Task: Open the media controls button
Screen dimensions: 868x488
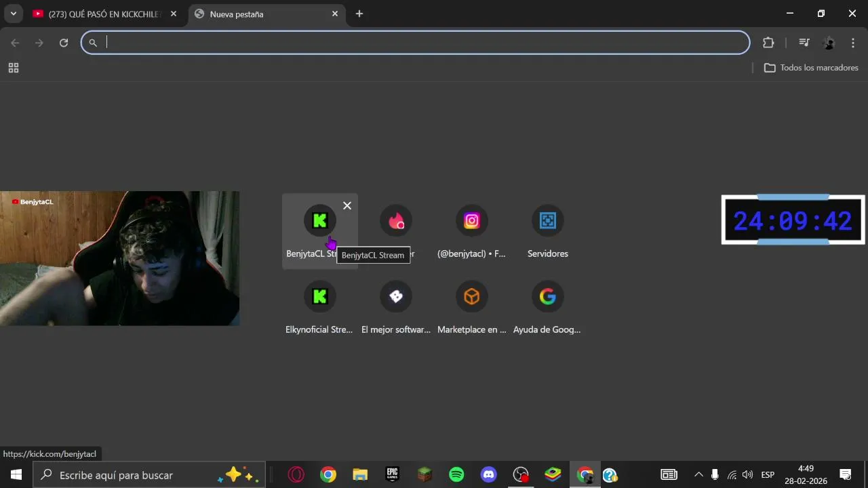Action: coord(804,43)
